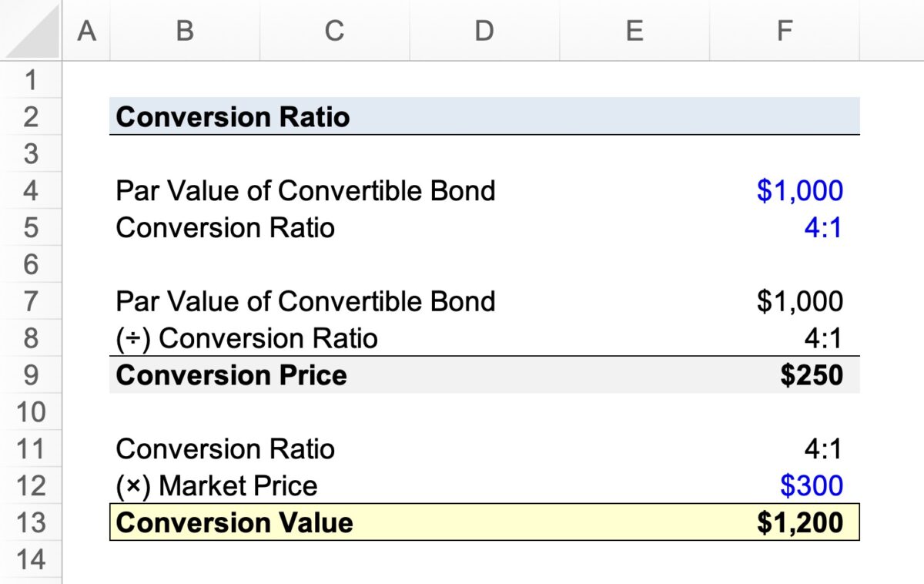Select column D header
The width and height of the screenshot is (924, 584).
click(484, 31)
